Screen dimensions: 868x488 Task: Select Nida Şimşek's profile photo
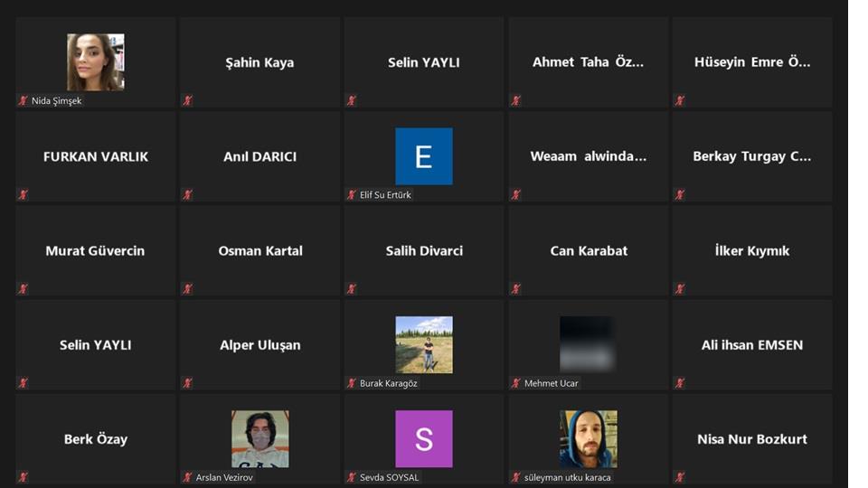96,62
